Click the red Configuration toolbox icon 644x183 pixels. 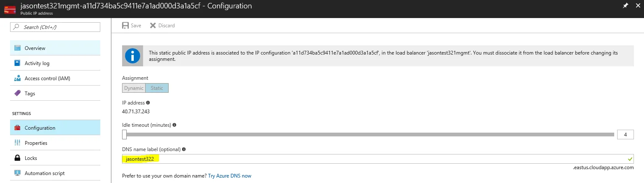[17, 128]
